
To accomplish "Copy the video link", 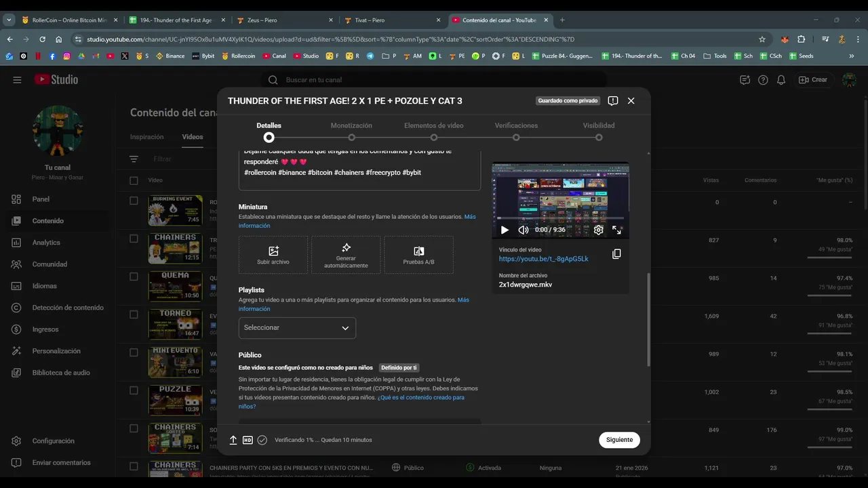I will [616, 254].
